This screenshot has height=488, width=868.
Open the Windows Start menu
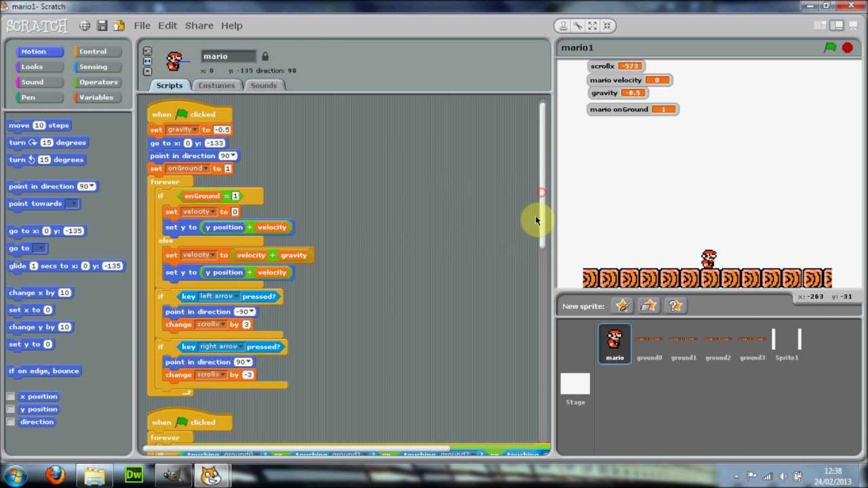[16, 475]
